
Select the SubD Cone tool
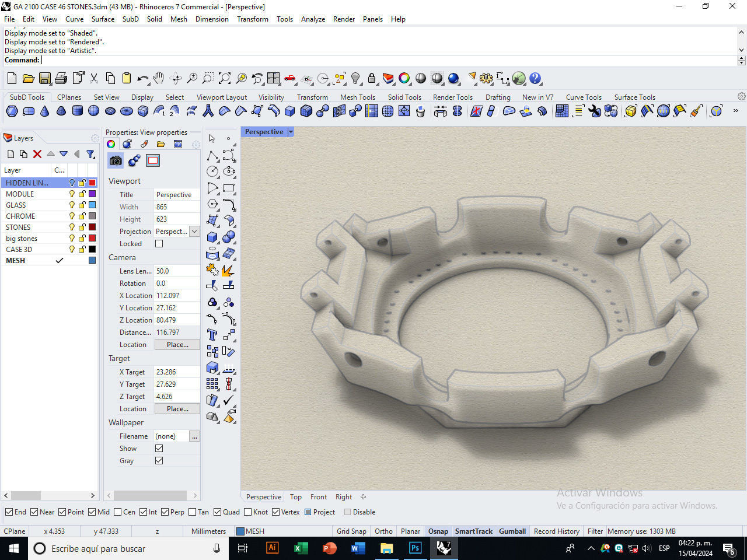[45, 111]
